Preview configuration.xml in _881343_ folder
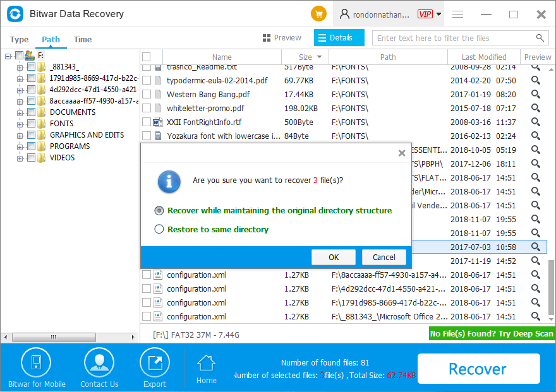Image resolution: width=556 pixels, height=392 pixels. tap(535, 316)
